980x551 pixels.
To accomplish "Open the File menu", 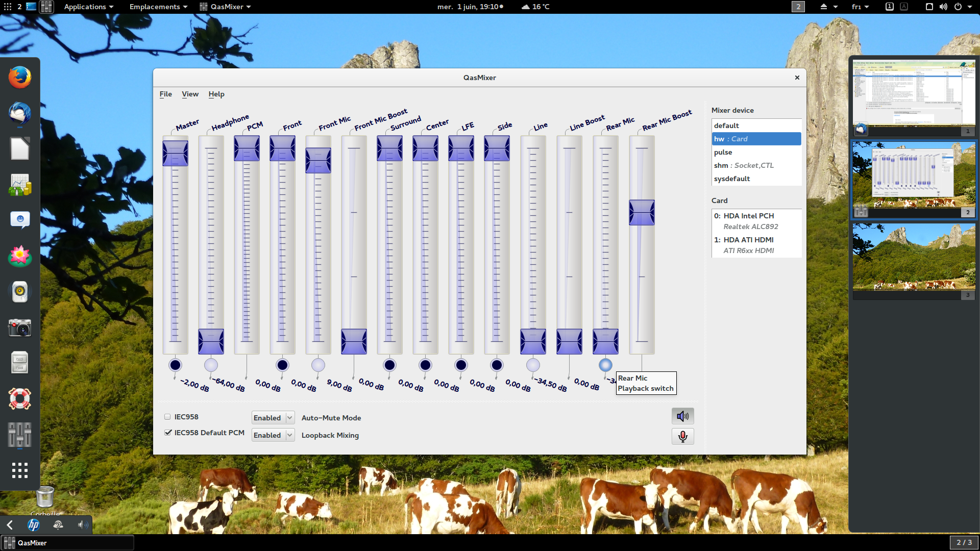I will (165, 94).
